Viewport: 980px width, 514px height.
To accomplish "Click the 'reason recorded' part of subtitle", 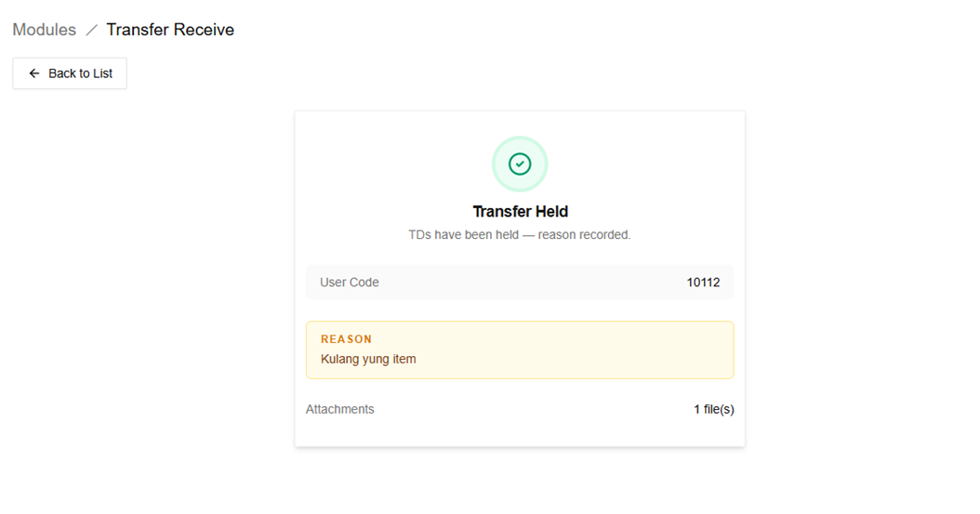I will (585, 235).
